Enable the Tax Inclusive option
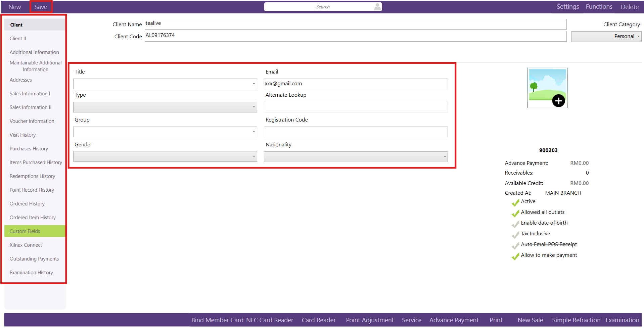This screenshot has height=329, width=644. pyautogui.click(x=515, y=235)
